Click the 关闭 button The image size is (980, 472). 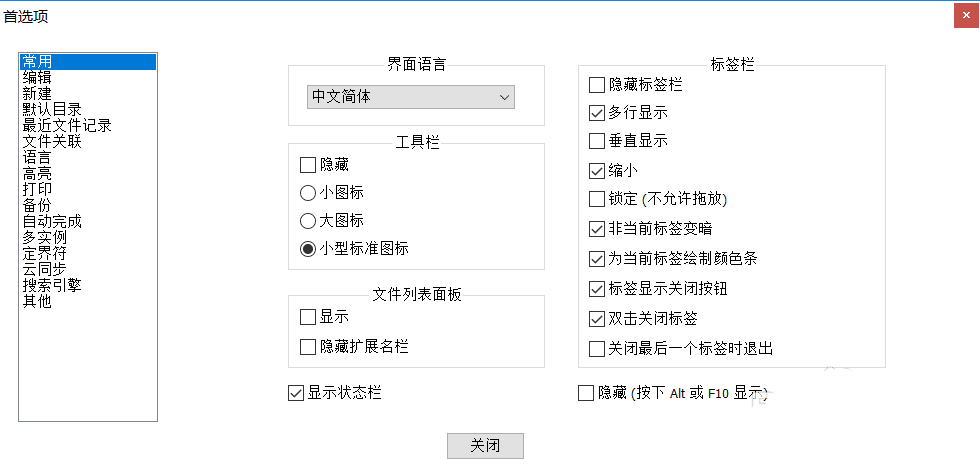coord(485,446)
